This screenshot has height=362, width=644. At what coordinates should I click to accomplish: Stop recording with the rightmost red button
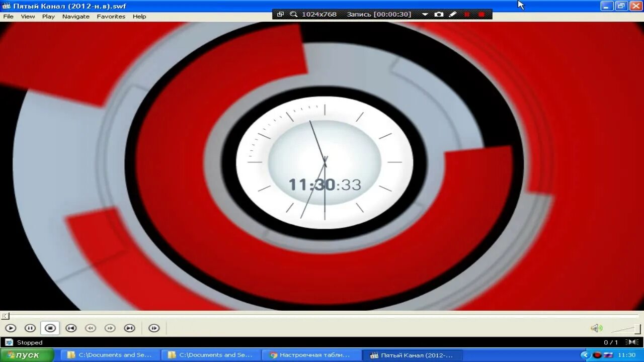pyautogui.click(x=481, y=15)
